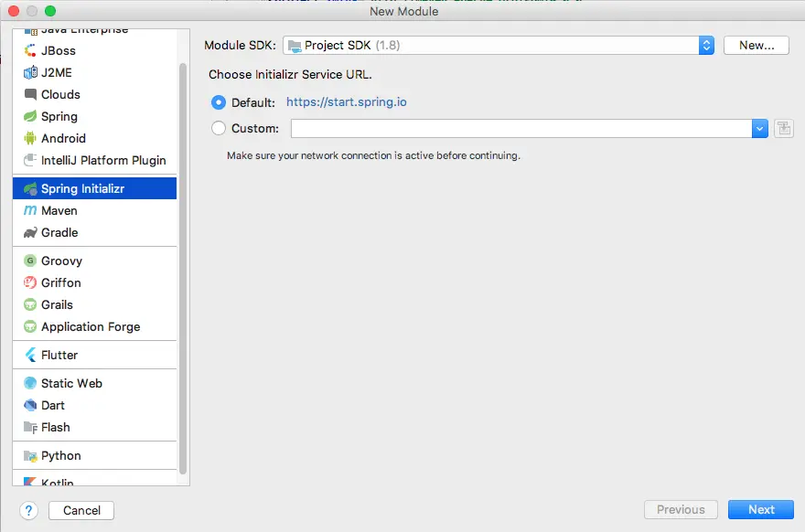
Task: Click the Static Web globe icon
Action: point(30,383)
